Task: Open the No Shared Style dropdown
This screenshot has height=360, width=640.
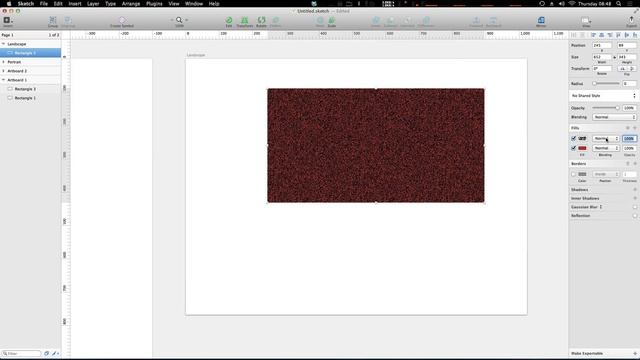Action: click(603, 96)
